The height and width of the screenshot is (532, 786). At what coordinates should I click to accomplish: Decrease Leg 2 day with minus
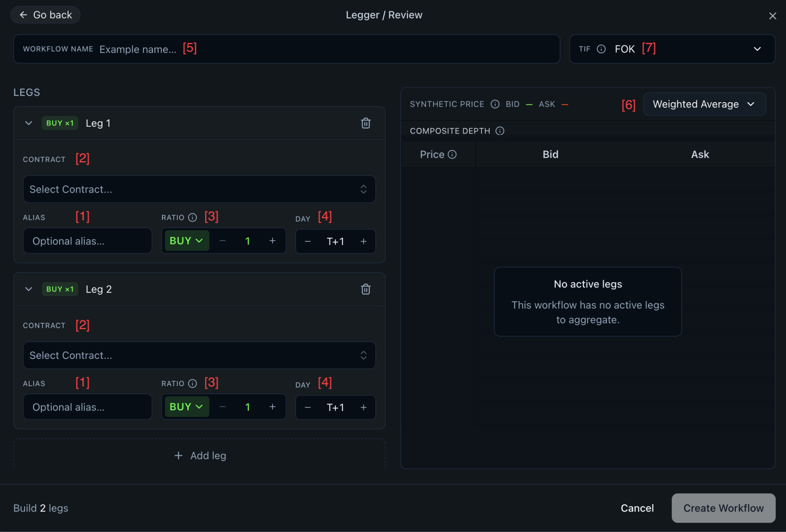(x=307, y=407)
